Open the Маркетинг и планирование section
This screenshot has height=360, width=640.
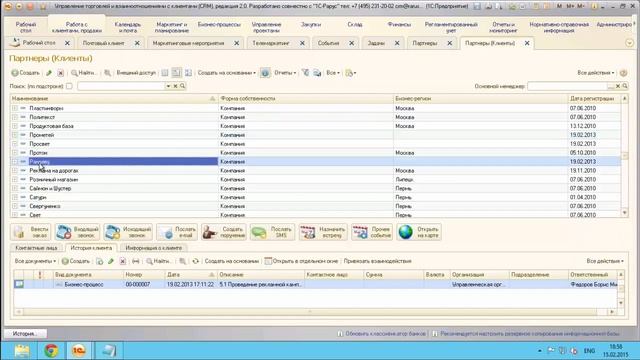pos(172,27)
